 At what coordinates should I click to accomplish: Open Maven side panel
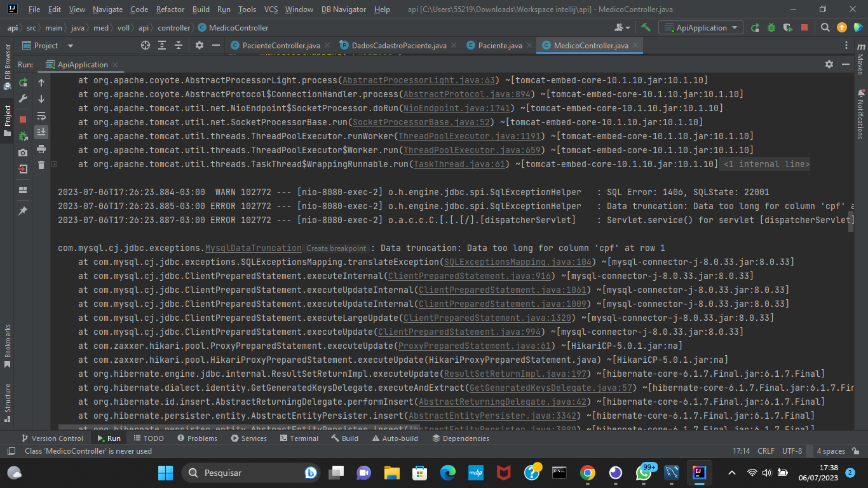pos(860,59)
